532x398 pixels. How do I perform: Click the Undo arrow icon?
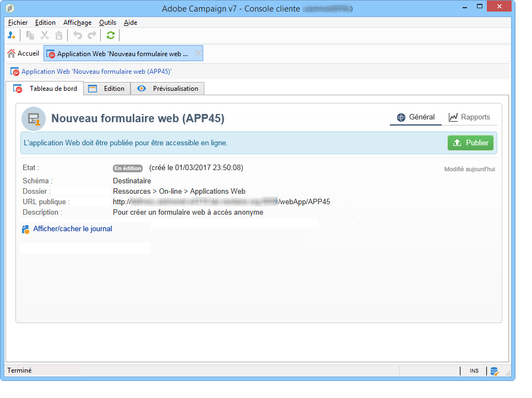pyautogui.click(x=78, y=35)
